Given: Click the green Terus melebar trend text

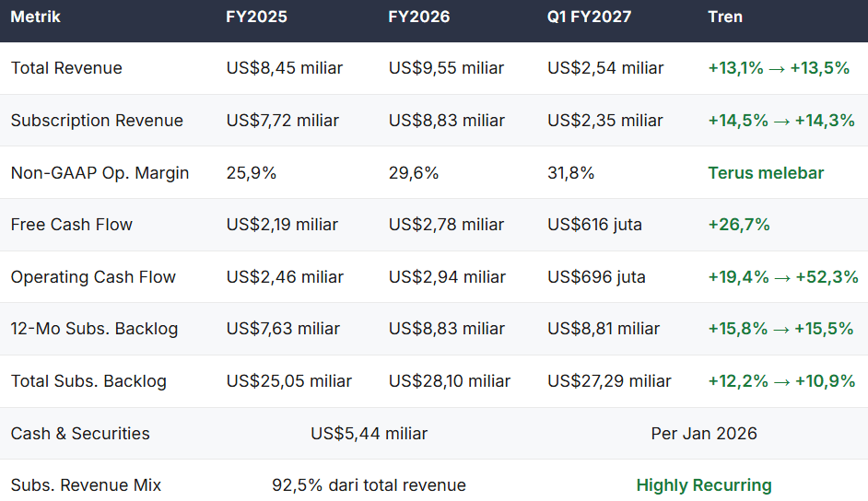Looking at the screenshot, I should (x=766, y=173).
